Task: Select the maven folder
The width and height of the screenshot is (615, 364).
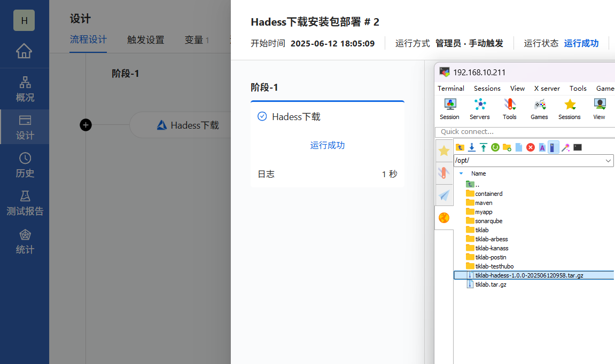Action: [479, 203]
